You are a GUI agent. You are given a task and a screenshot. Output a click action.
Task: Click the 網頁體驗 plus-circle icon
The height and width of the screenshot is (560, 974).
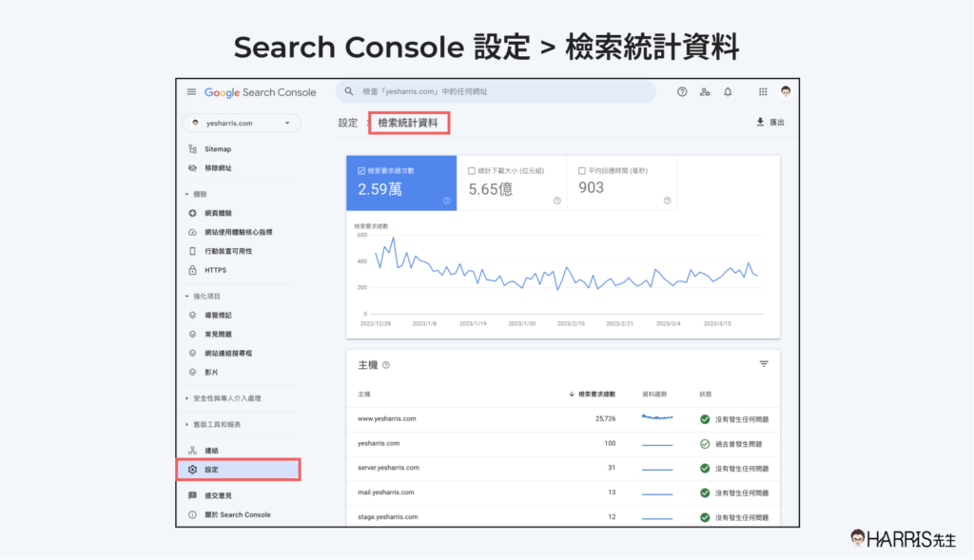(192, 213)
